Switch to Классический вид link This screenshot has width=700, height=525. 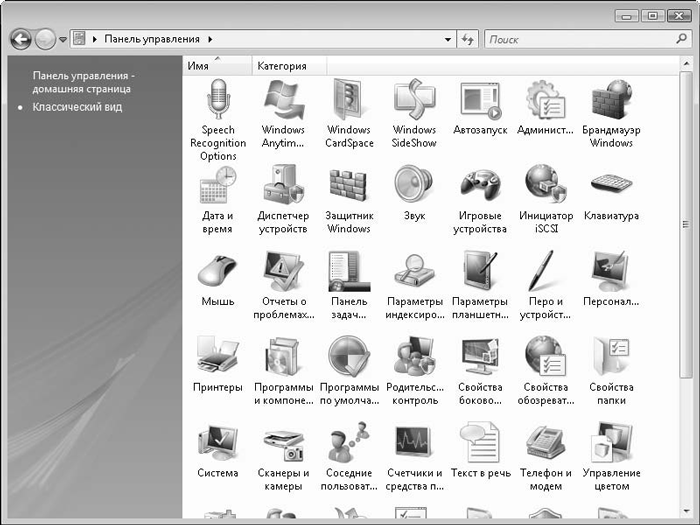pos(77,107)
